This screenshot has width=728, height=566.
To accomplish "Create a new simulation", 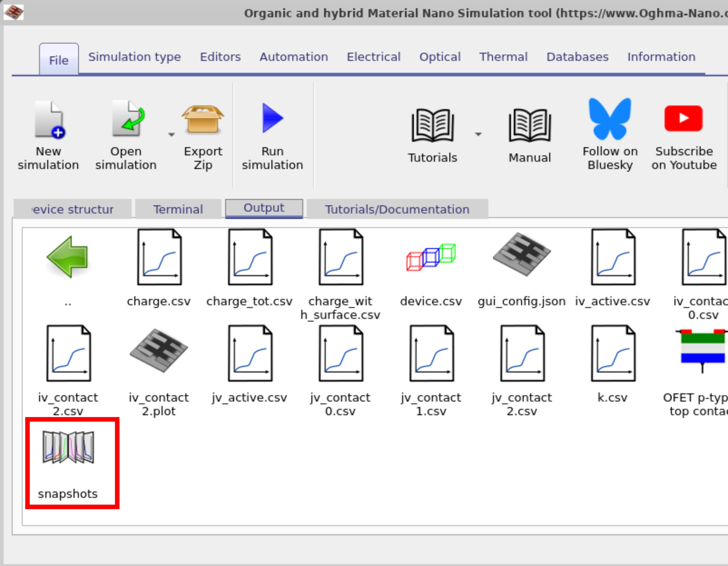I will pyautogui.click(x=49, y=133).
